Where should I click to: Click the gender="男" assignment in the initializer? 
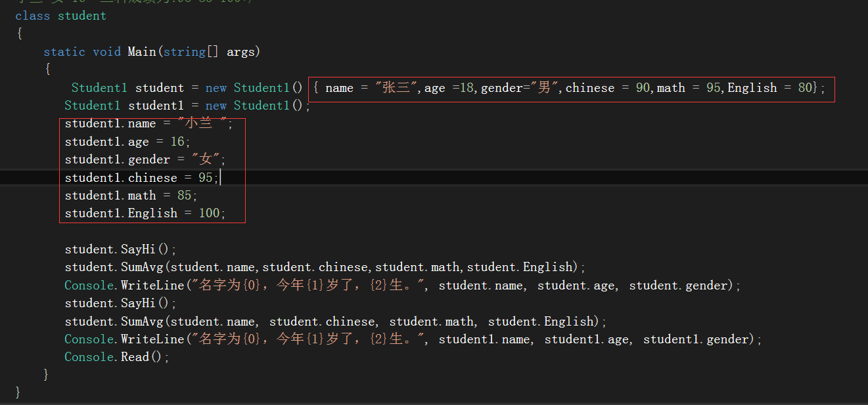click(520, 88)
